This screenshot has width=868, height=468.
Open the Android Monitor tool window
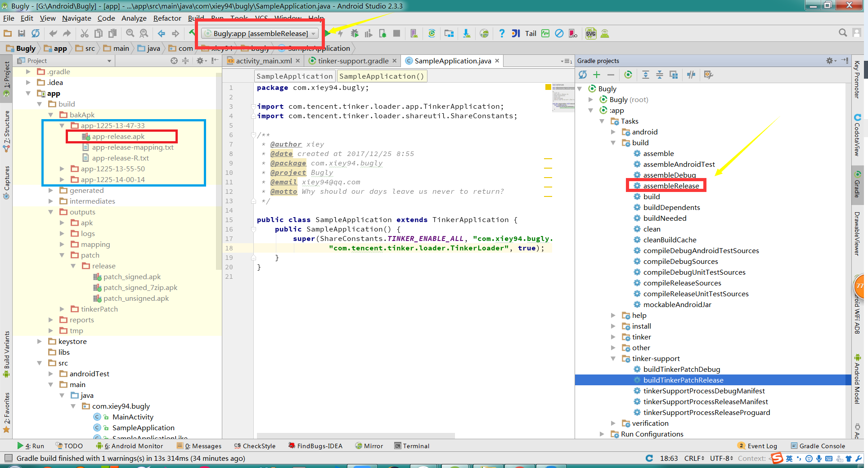tap(130, 446)
